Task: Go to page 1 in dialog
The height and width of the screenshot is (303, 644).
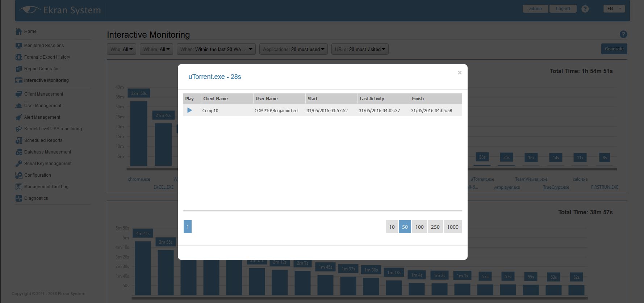Action: [188, 227]
